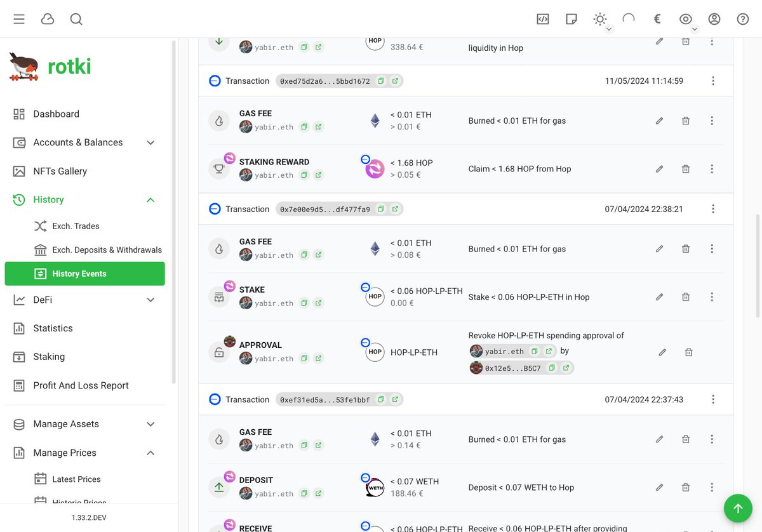Open transaction 0xed75d2a6...5bbd1672 in explorer

coord(395,81)
